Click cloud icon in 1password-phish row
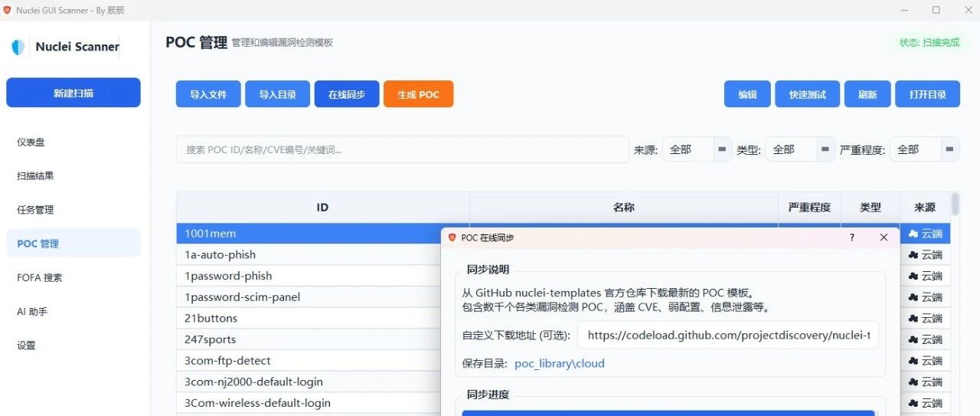 pyautogui.click(x=913, y=276)
